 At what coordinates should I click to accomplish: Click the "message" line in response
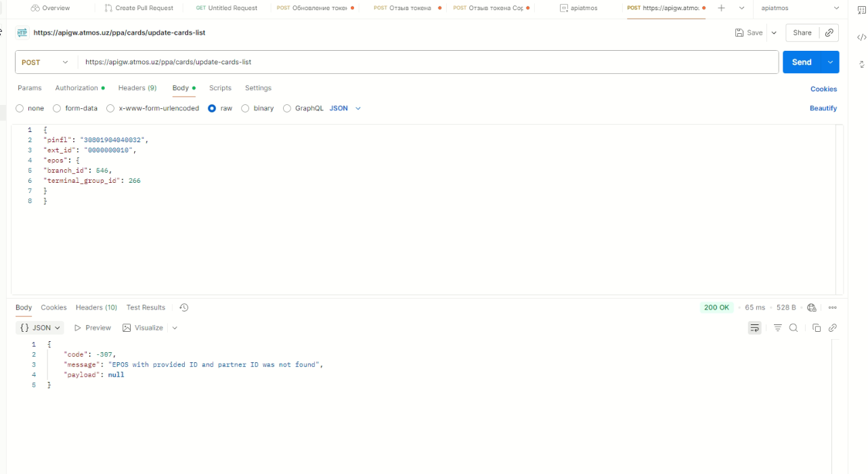(194, 364)
